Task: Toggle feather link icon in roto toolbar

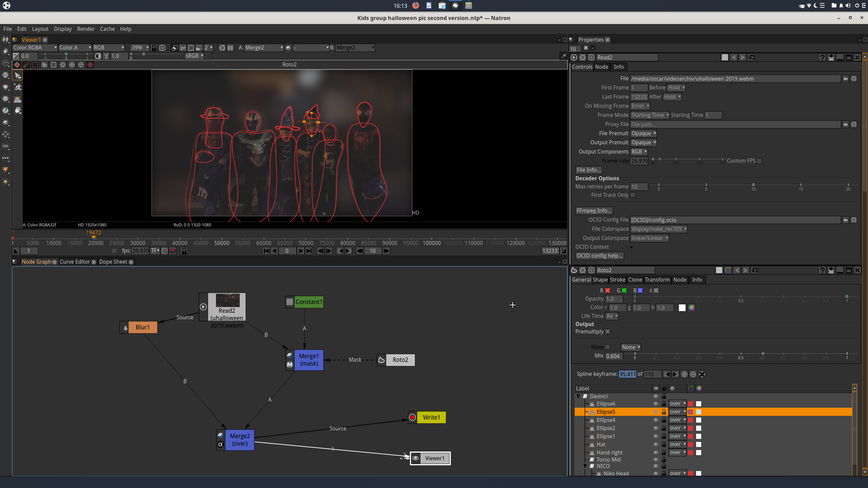Action: coord(26,65)
